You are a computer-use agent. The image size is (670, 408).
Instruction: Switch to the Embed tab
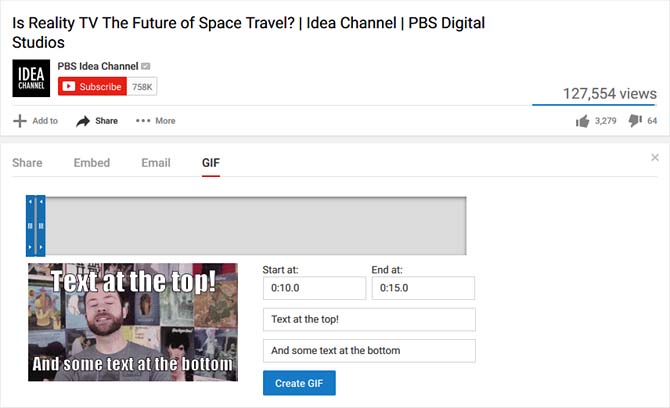click(92, 163)
